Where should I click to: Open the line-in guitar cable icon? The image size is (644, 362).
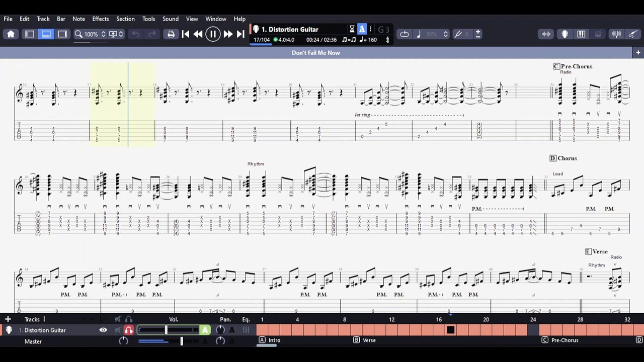(633, 34)
